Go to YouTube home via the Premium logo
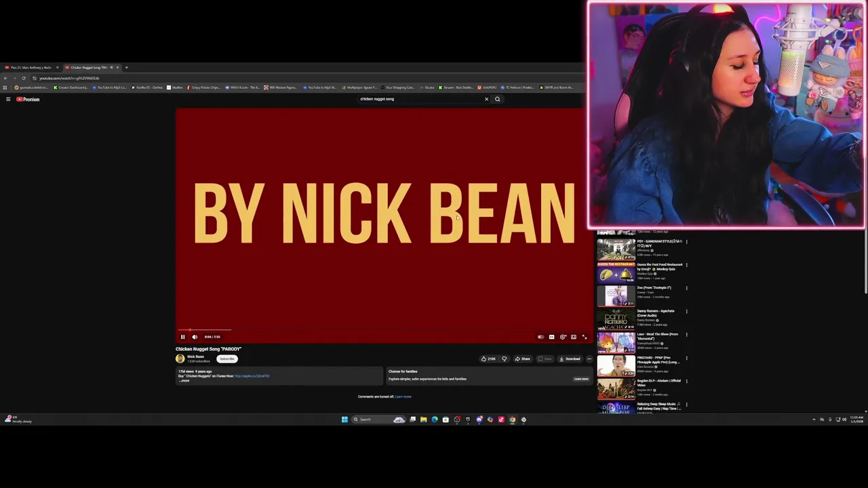Viewport: 868px width, 488px height. [28, 99]
